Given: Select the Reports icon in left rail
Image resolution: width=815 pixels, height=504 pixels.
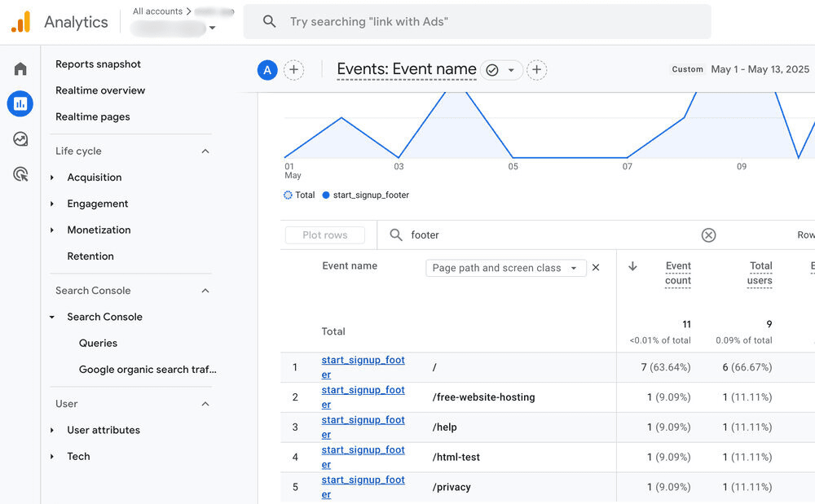Looking at the screenshot, I should coord(20,103).
